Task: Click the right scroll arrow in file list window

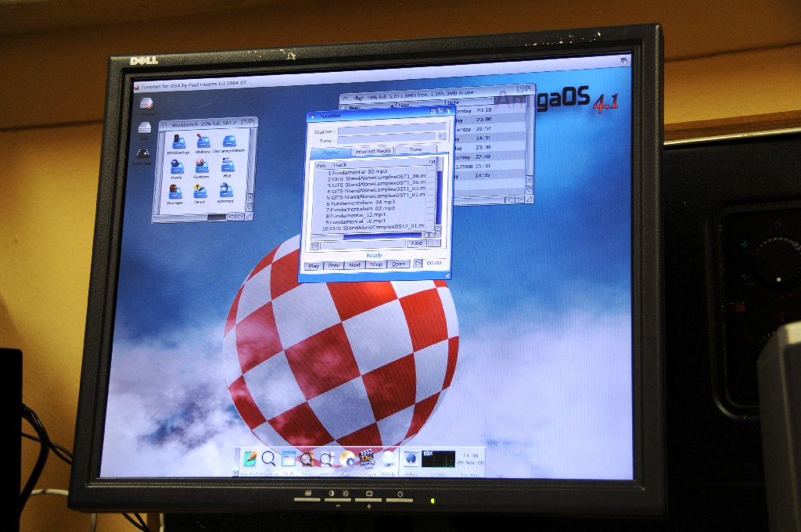Action: [x=519, y=199]
